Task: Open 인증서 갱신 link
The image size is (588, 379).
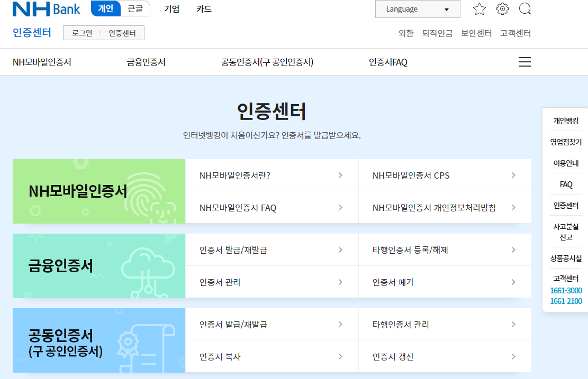Action: tap(393, 356)
